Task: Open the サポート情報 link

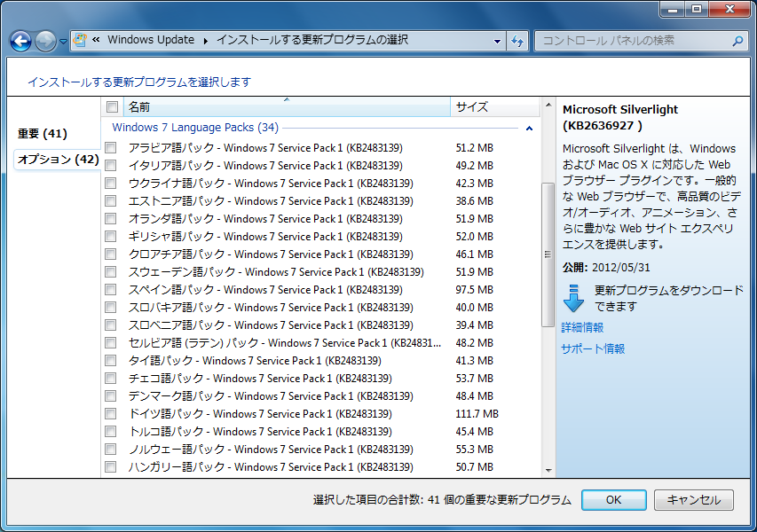Action: click(593, 349)
